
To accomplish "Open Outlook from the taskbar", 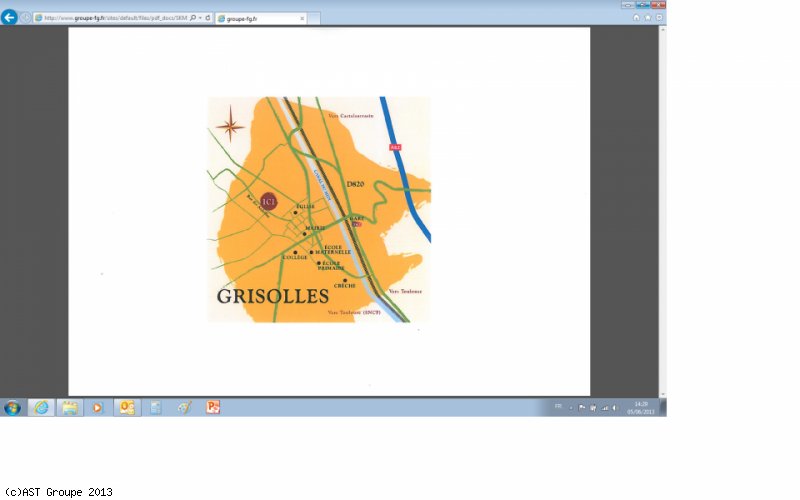I will [x=127, y=408].
